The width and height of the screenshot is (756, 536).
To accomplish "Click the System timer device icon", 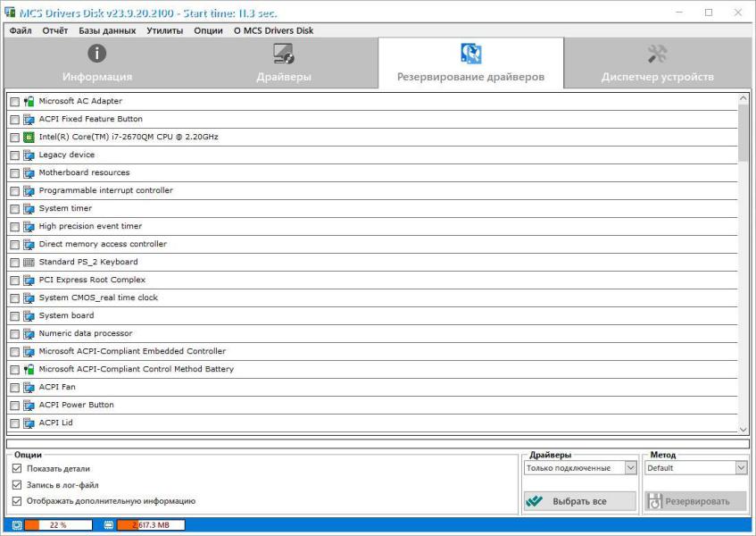I will click(x=29, y=208).
